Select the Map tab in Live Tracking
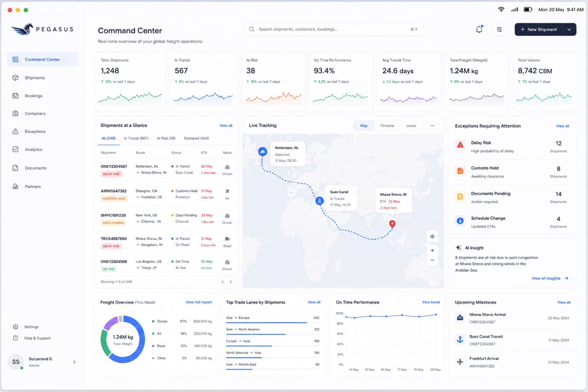The width and height of the screenshot is (588, 392). coord(364,126)
